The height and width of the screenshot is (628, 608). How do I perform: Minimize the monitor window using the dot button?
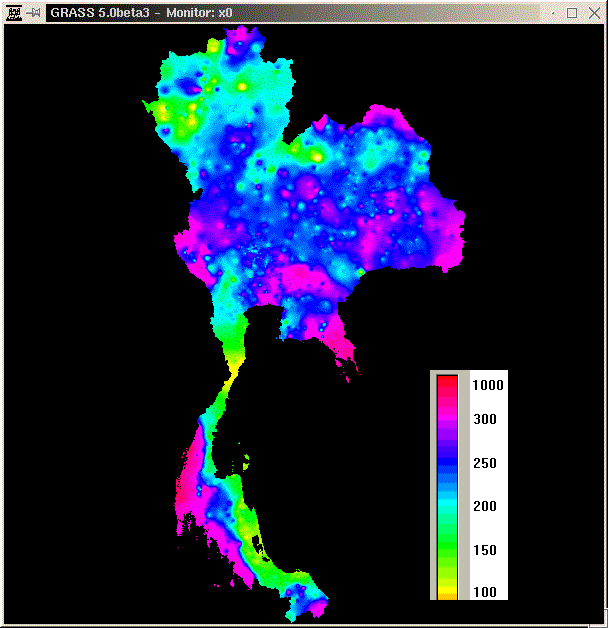coord(551,13)
